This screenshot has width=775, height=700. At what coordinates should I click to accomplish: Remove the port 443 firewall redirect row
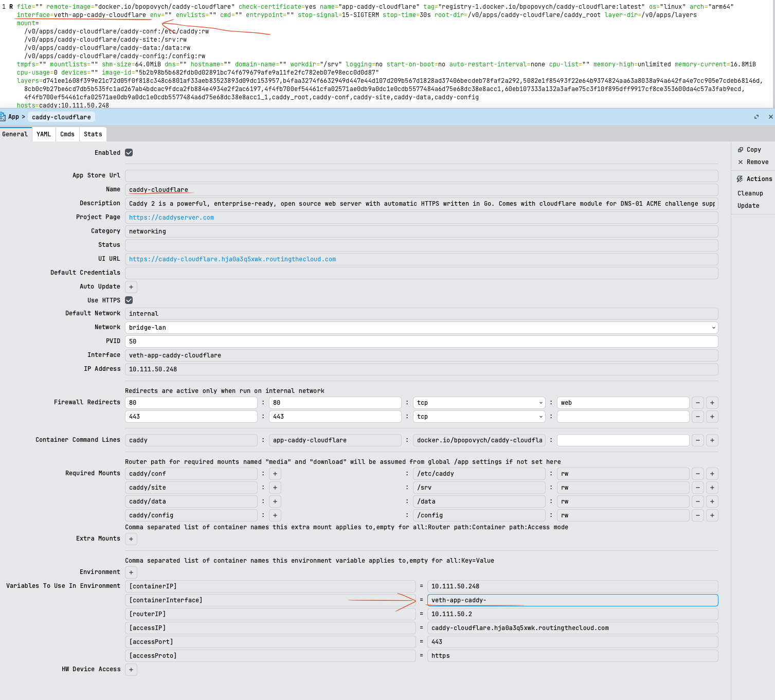tap(698, 417)
